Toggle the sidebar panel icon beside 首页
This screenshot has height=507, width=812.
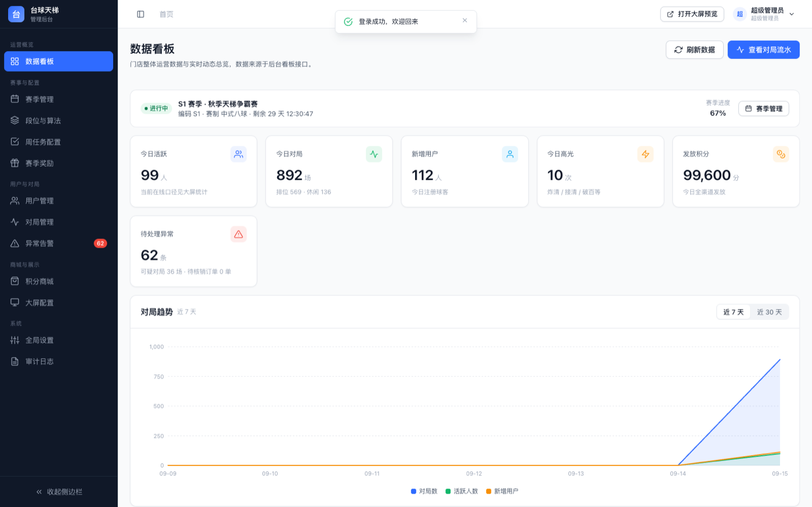[141, 14]
